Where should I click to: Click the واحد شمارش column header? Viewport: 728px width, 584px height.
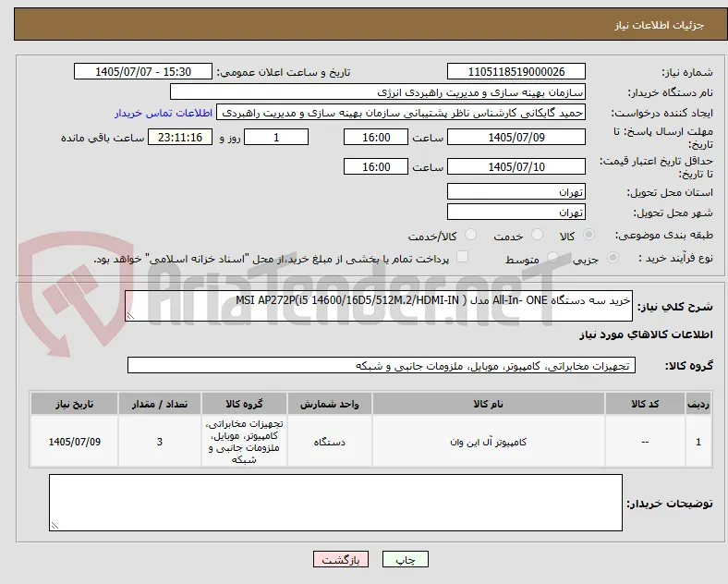(329, 404)
